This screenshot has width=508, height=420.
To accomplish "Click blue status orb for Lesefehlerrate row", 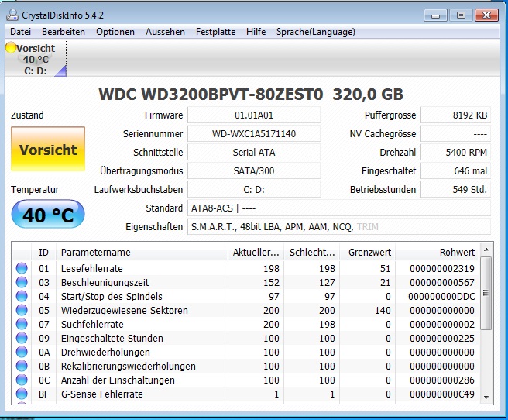I will (22, 268).
